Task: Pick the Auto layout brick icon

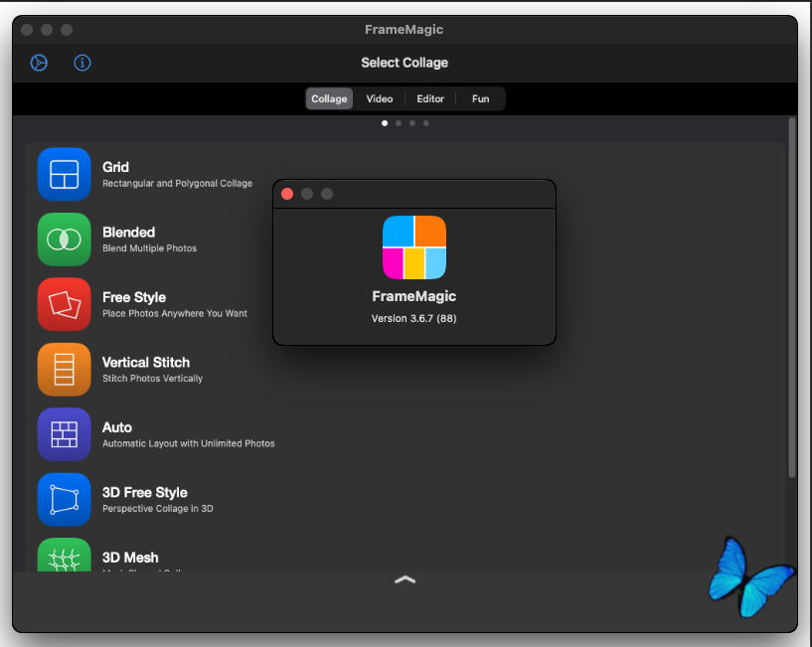Action: point(65,434)
